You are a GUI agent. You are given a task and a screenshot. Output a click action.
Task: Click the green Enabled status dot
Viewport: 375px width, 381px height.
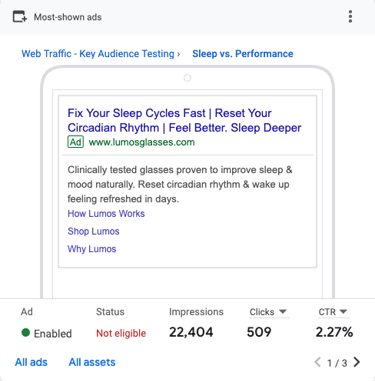[x=26, y=333]
